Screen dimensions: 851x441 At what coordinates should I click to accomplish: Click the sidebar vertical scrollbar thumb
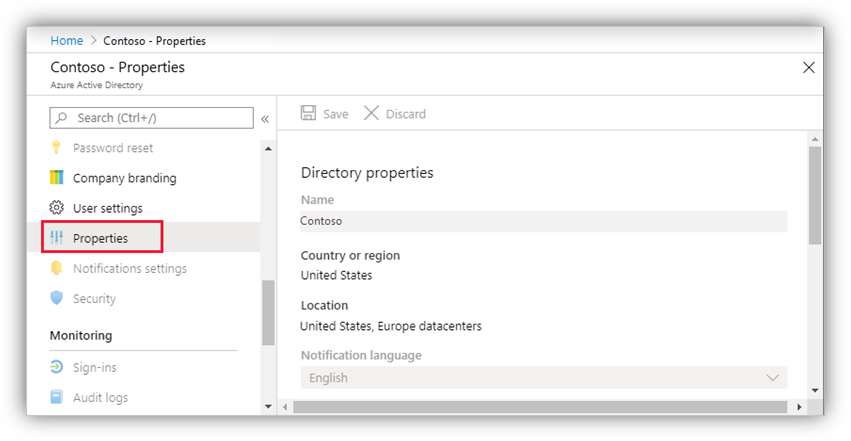(268, 312)
